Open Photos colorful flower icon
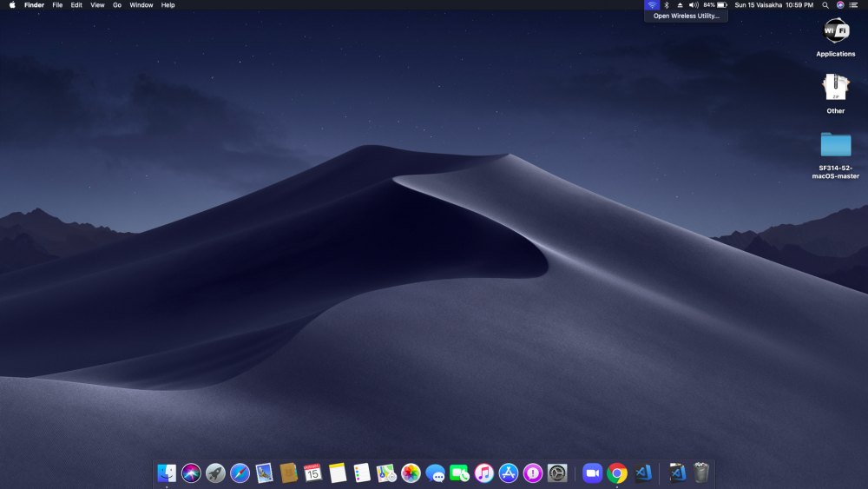The width and height of the screenshot is (868, 489). (x=411, y=473)
